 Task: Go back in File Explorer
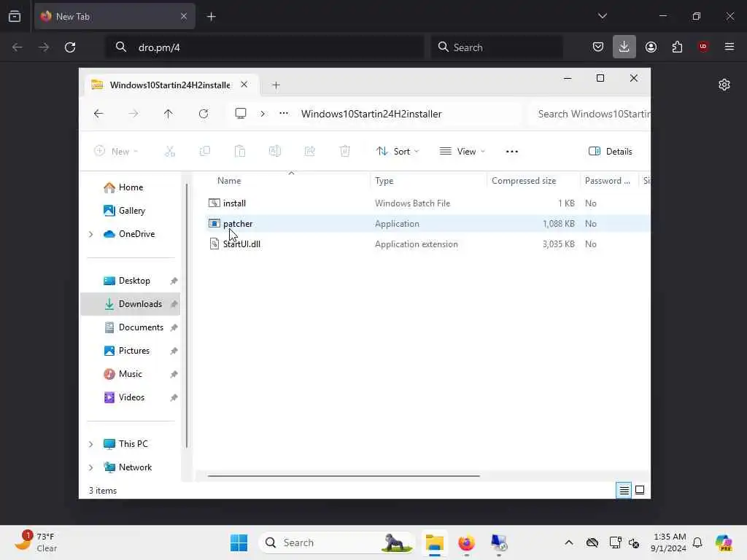coord(98,114)
